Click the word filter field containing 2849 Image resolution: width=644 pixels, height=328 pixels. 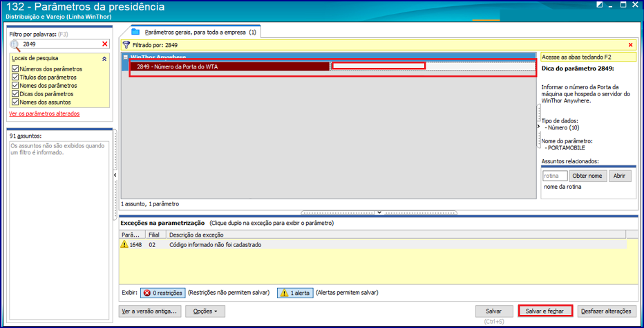point(61,44)
